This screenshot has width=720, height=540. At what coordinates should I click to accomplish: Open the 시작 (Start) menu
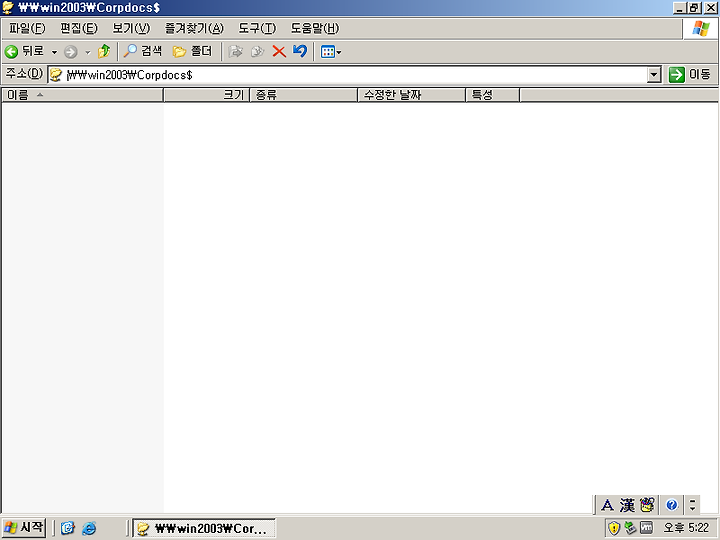click(x=24, y=528)
